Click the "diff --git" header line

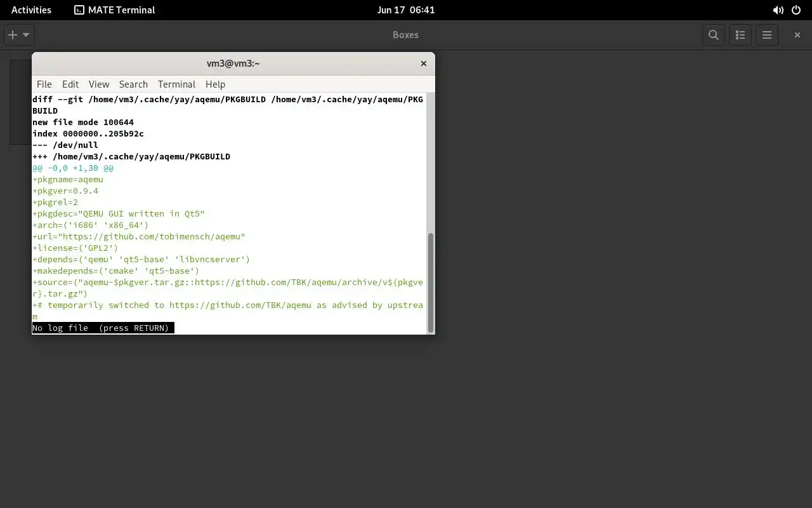228,105
